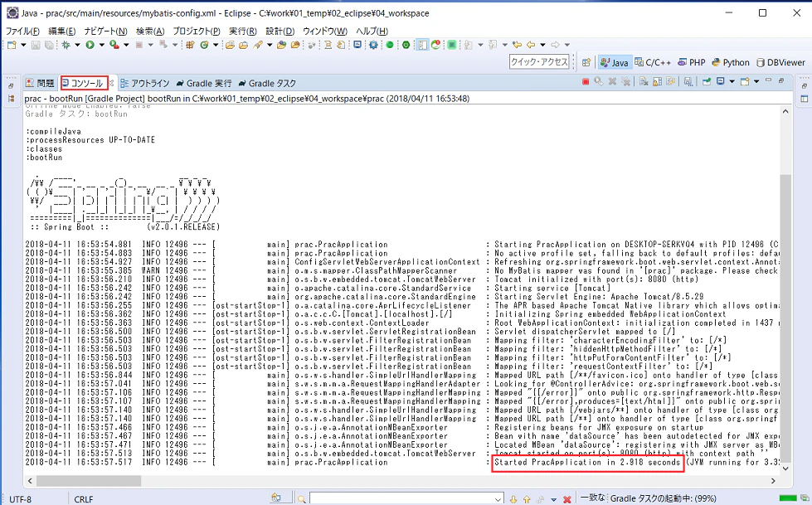The image size is (812, 505).
Task: Click the Run with coverage icon
Action: coord(114,45)
